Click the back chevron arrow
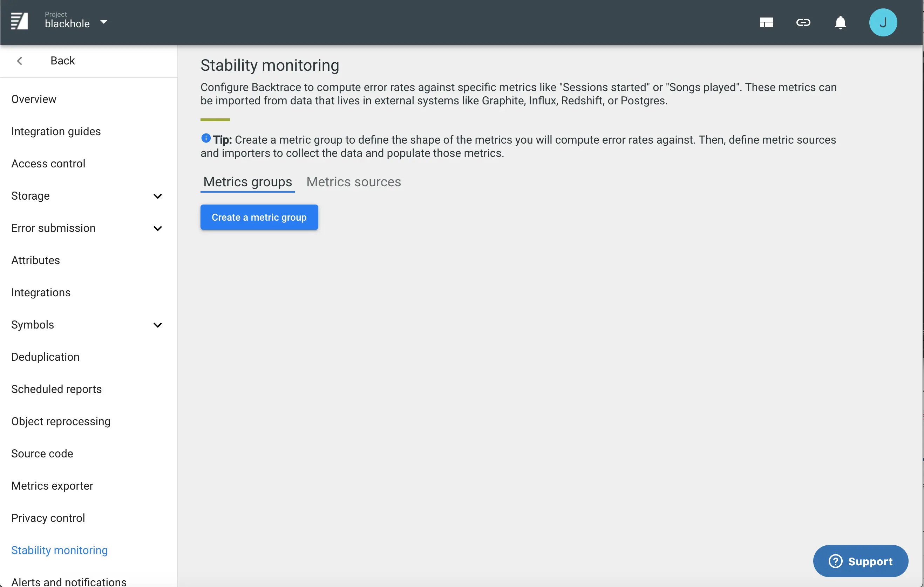Image resolution: width=924 pixels, height=587 pixels. point(20,61)
